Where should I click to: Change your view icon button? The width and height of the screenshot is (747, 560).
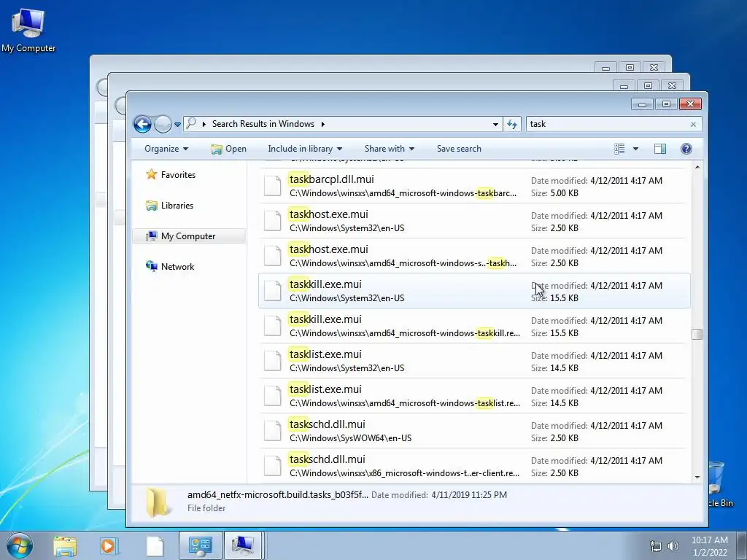pyautogui.click(x=619, y=149)
